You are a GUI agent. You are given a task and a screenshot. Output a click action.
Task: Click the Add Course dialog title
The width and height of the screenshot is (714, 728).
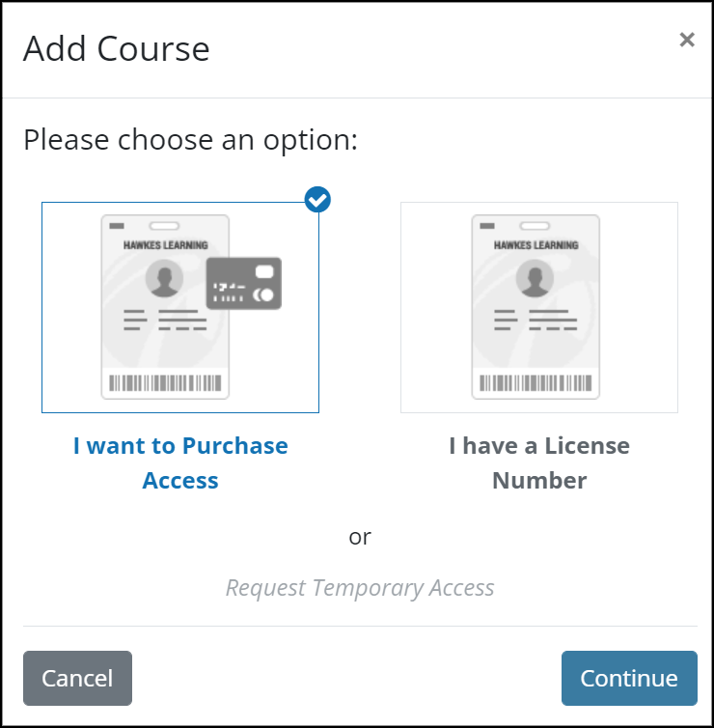pos(117,48)
